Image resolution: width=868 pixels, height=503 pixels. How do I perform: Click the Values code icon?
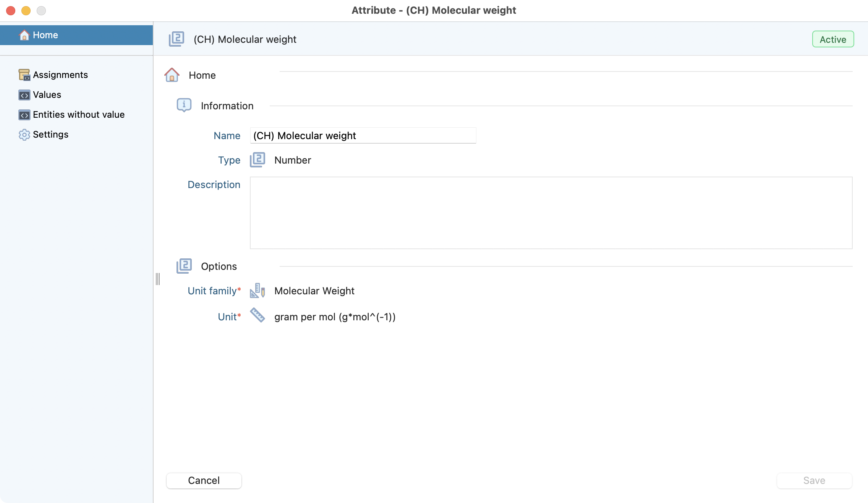[x=24, y=95]
